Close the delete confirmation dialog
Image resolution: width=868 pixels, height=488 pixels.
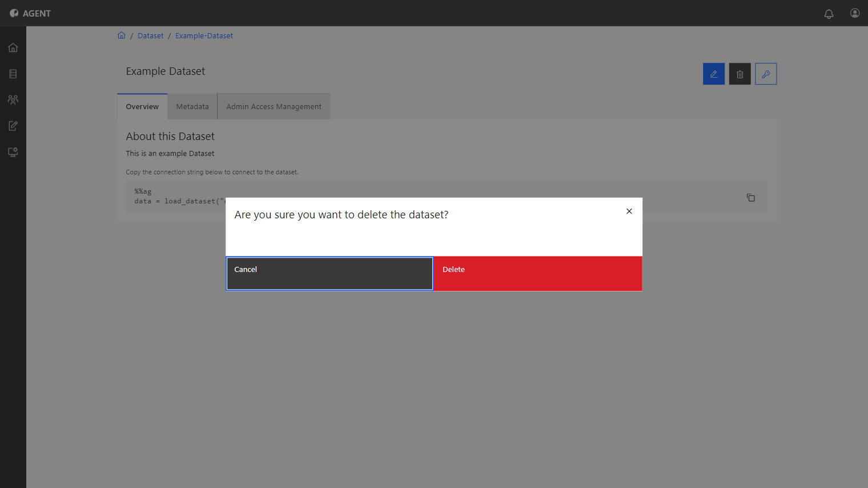click(x=629, y=211)
